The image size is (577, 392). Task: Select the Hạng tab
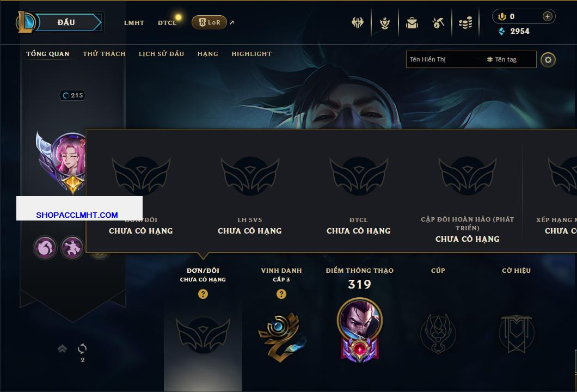click(207, 54)
